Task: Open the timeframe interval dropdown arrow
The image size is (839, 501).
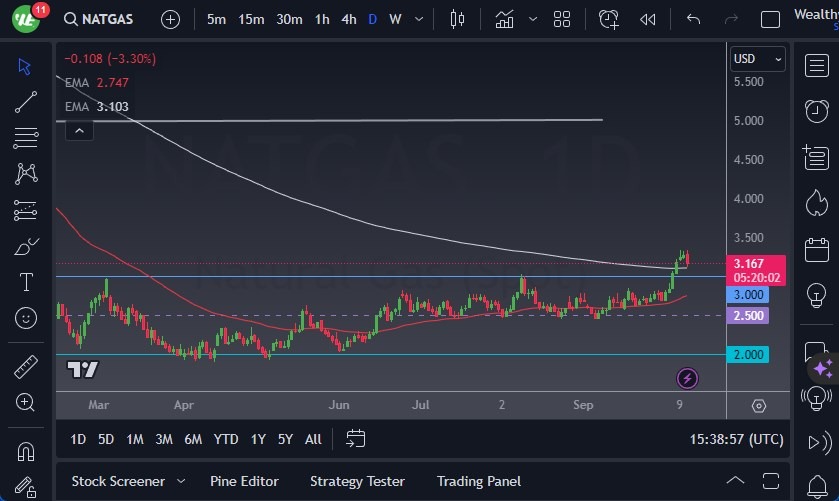Action: [x=418, y=19]
